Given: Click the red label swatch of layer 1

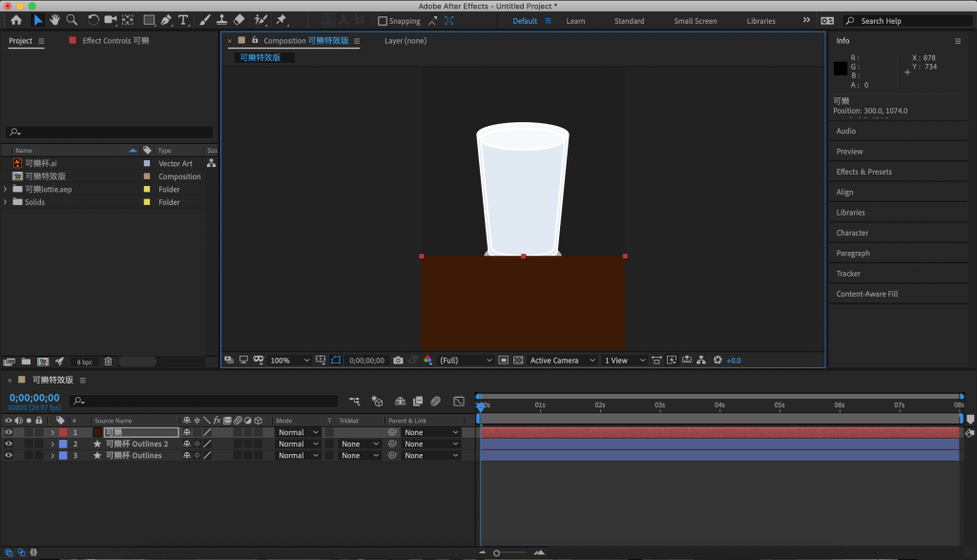Looking at the screenshot, I should coord(63,432).
